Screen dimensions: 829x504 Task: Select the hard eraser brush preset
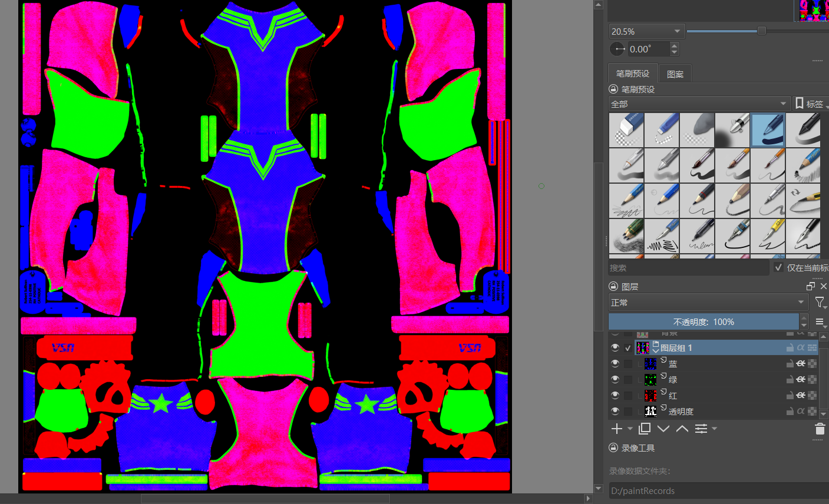626,130
